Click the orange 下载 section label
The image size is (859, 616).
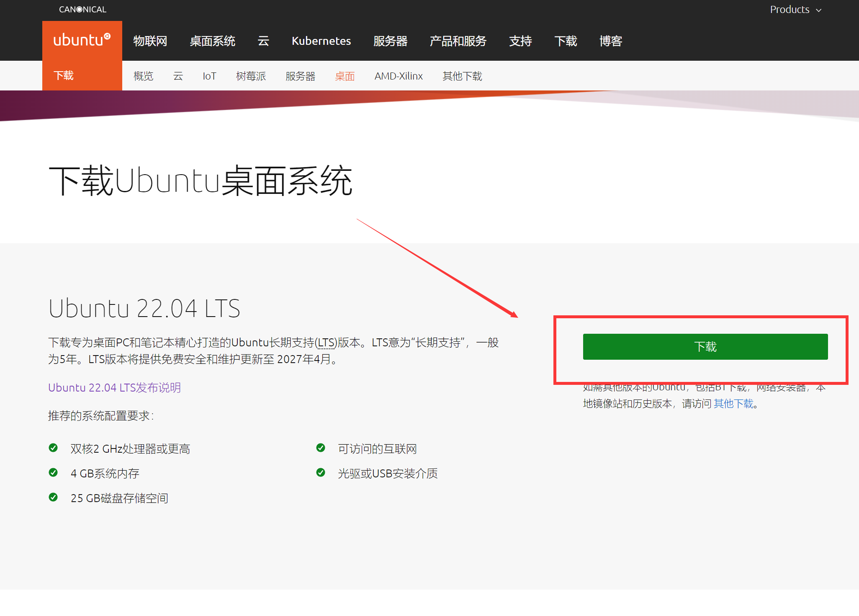[x=64, y=75]
